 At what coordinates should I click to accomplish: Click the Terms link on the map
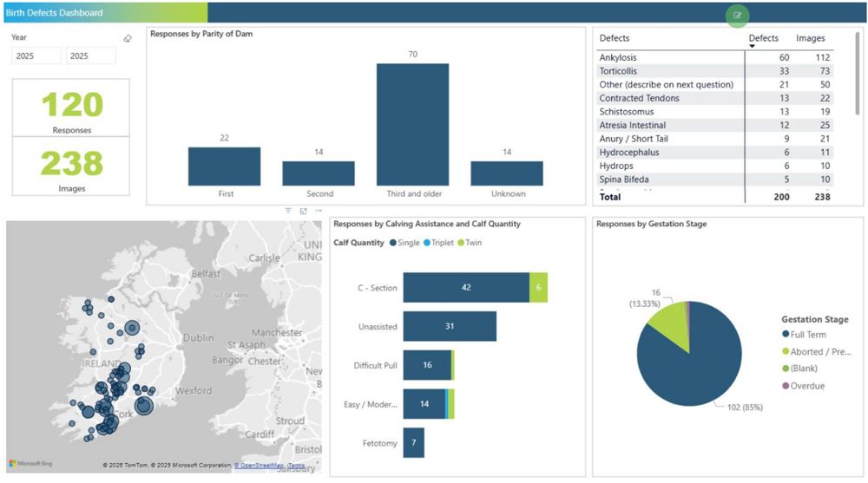[x=297, y=466]
